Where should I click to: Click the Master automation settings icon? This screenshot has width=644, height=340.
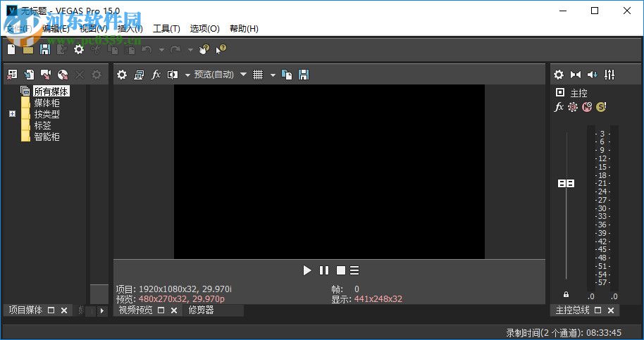click(x=573, y=107)
